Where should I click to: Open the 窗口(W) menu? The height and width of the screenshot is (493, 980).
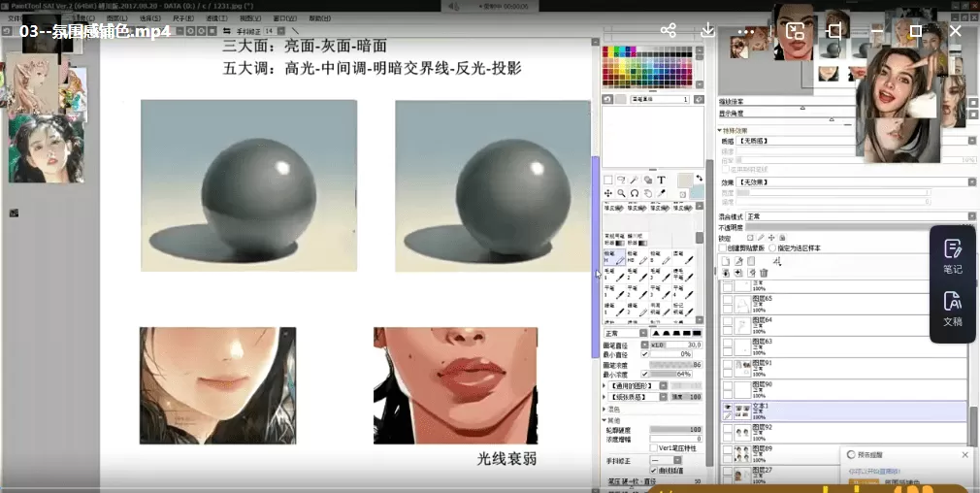[284, 18]
